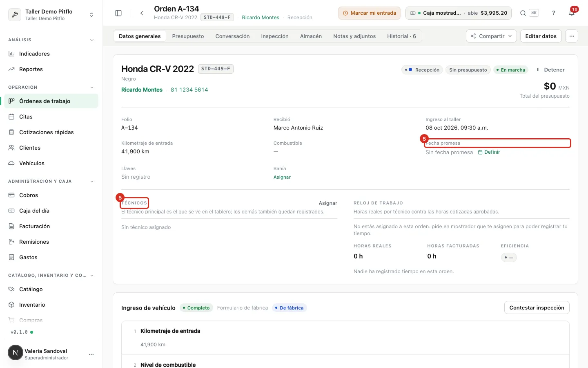This screenshot has height=368, width=588.
Task: Open the Notas y adjuntos tab
Action: coord(354,36)
